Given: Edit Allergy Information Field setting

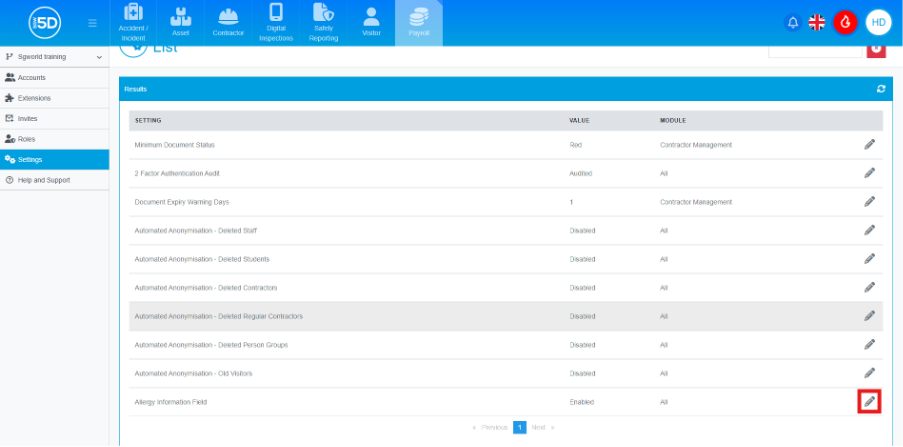Looking at the screenshot, I should [x=870, y=401].
